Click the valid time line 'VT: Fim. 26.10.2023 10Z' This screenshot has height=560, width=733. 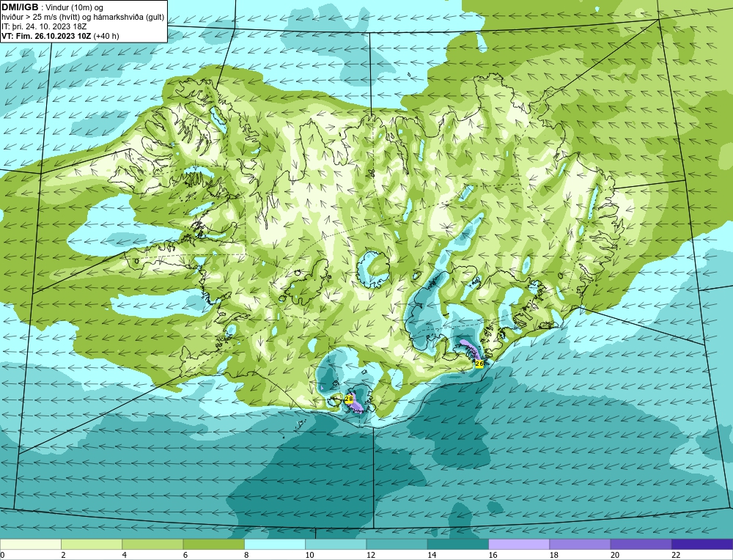(47, 36)
